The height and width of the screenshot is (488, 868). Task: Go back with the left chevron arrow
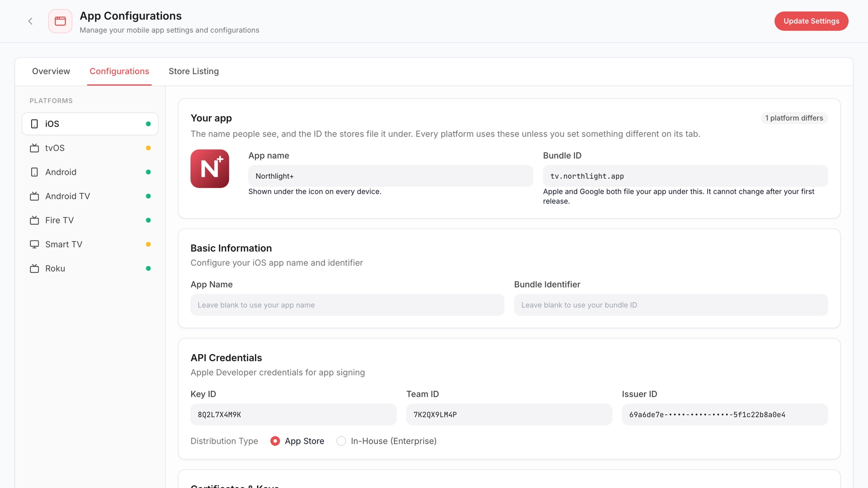tap(30, 21)
